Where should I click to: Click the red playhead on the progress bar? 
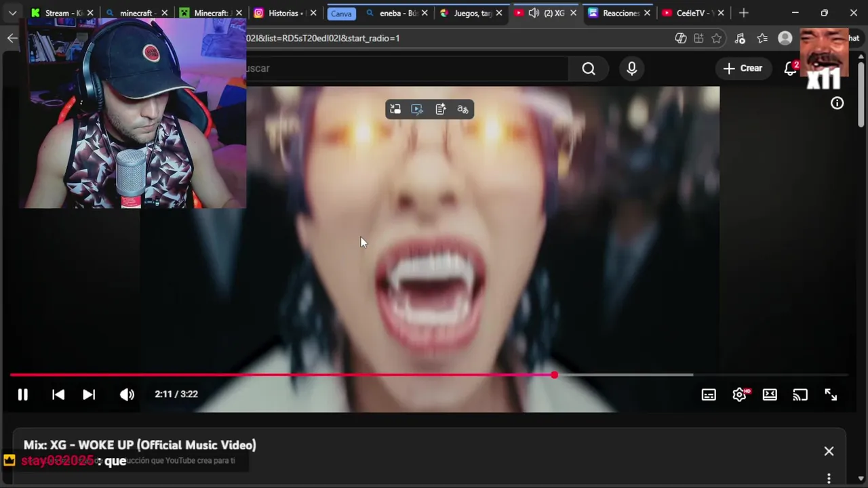(x=554, y=375)
